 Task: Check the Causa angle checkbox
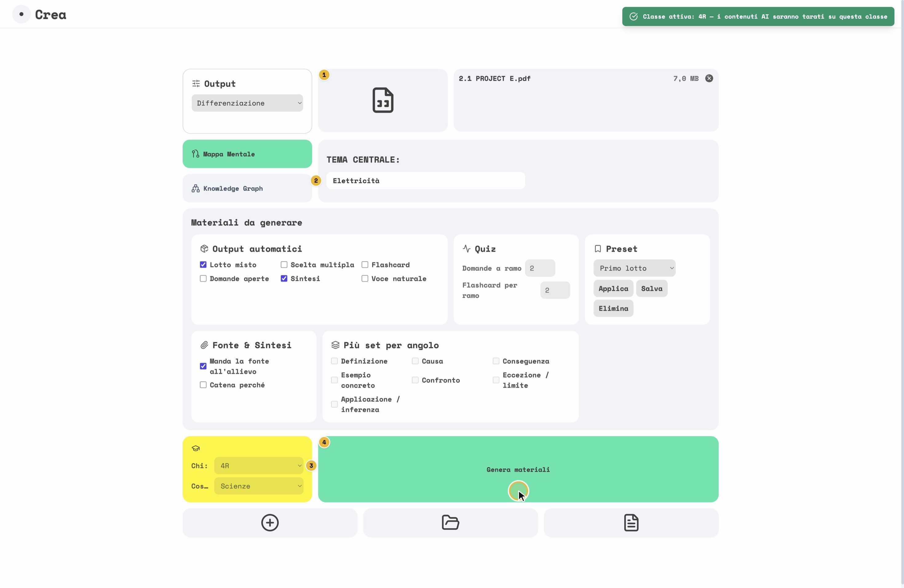tap(415, 361)
